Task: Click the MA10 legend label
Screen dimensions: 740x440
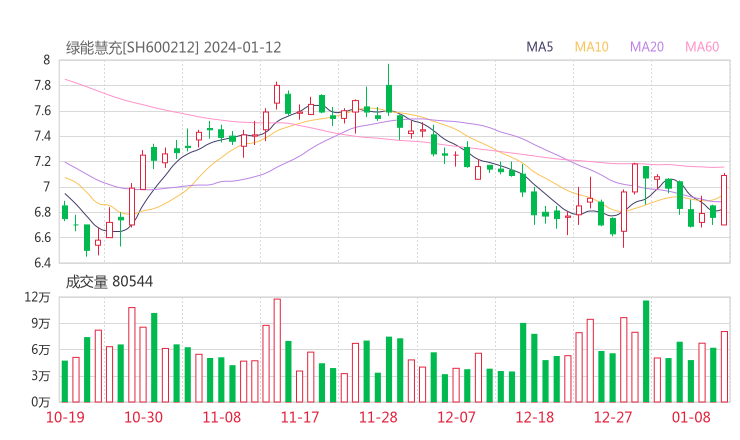Action: (x=591, y=47)
